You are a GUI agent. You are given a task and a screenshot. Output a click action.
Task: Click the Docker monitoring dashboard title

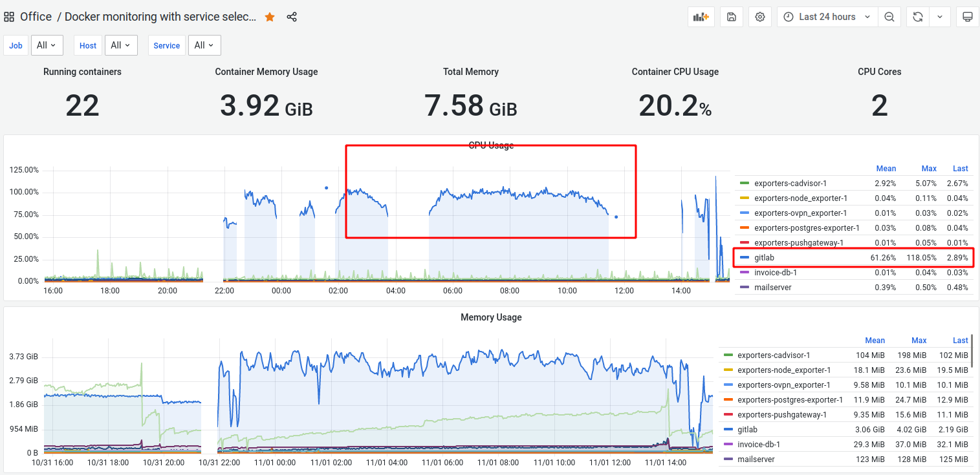tap(161, 17)
